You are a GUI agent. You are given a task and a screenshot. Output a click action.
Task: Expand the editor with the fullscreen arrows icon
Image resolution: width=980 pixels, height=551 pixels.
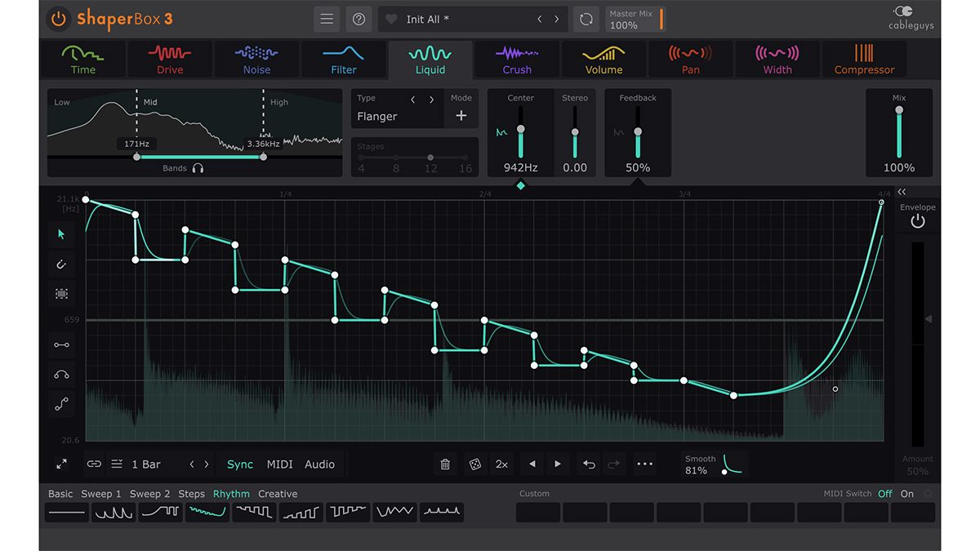[61, 464]
